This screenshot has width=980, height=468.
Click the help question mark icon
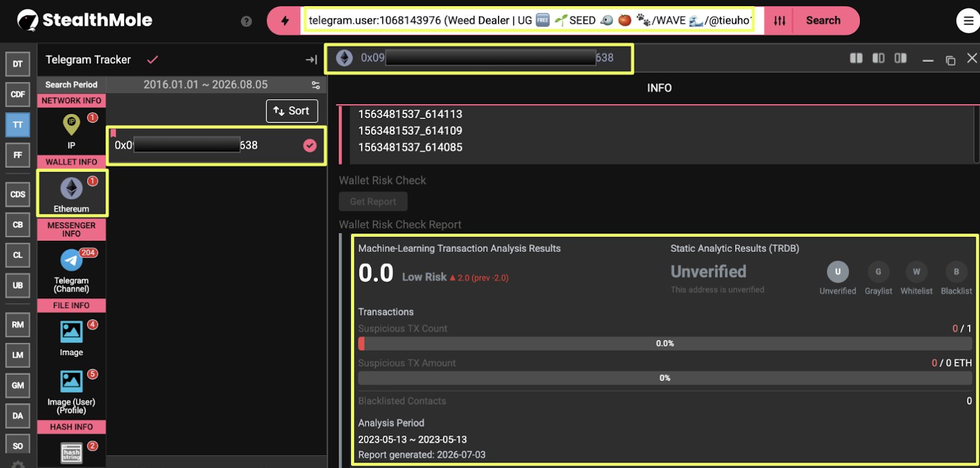click(x=246, y=21)
